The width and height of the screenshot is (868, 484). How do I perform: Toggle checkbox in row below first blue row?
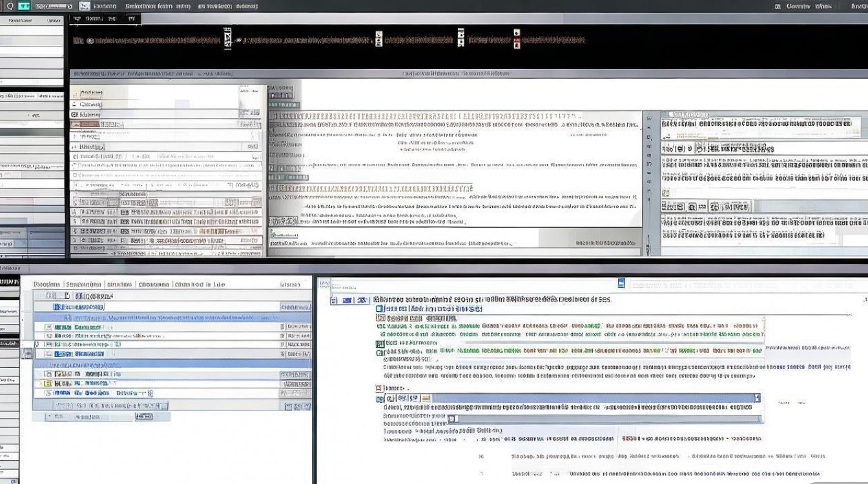point(48,327)
